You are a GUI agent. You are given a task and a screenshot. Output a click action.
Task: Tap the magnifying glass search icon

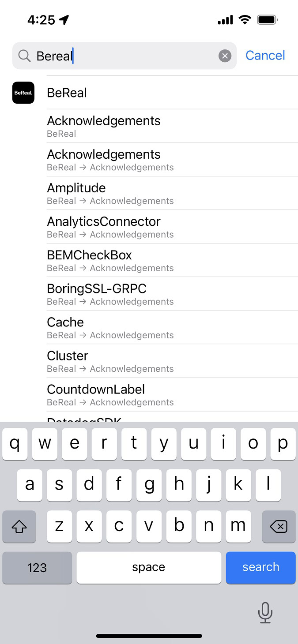pyautogui.click(x=24, y=56)
